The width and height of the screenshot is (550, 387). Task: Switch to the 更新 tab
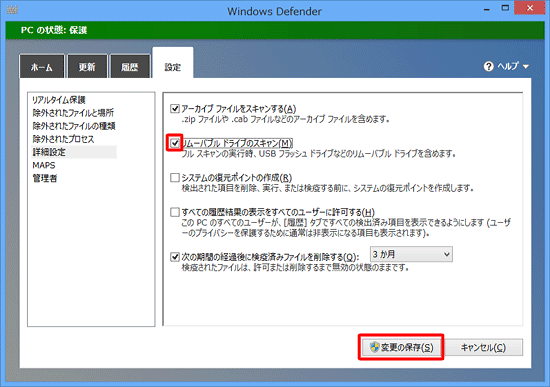point(87,66)
